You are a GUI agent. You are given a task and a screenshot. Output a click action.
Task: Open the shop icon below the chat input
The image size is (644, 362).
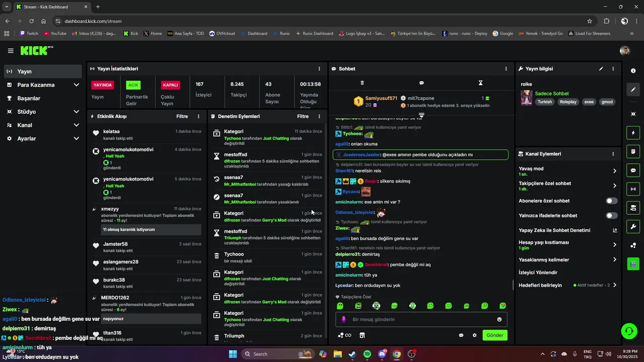(362, 335)
